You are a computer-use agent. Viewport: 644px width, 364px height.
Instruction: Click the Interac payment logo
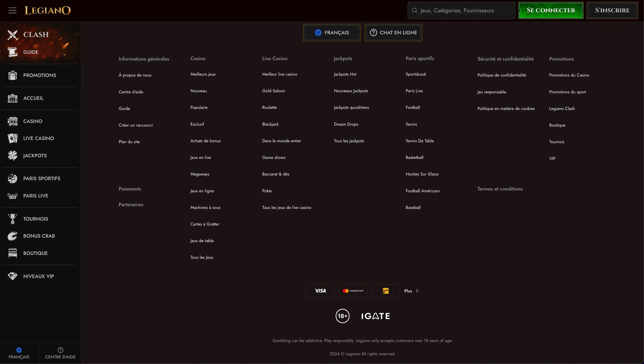pyautogui.click(x=386, y=291)
